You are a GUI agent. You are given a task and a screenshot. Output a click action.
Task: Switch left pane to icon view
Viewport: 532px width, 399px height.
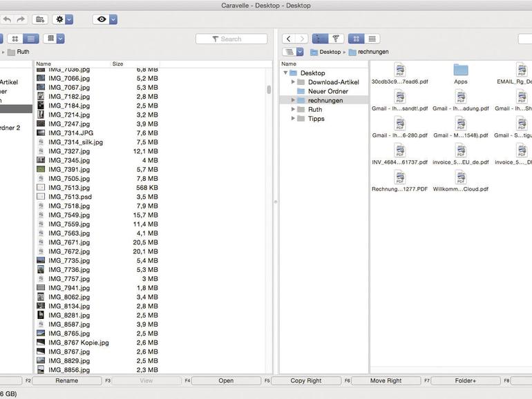[15, 39]
